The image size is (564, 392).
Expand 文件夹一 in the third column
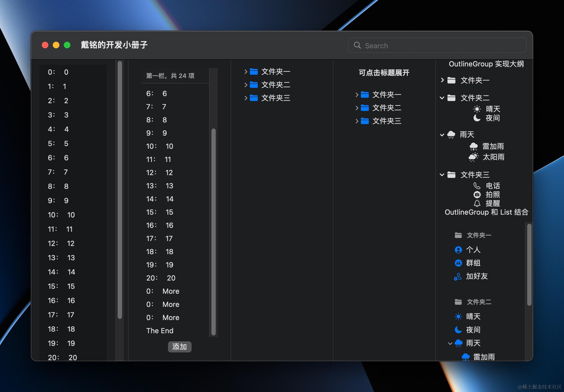246,72
